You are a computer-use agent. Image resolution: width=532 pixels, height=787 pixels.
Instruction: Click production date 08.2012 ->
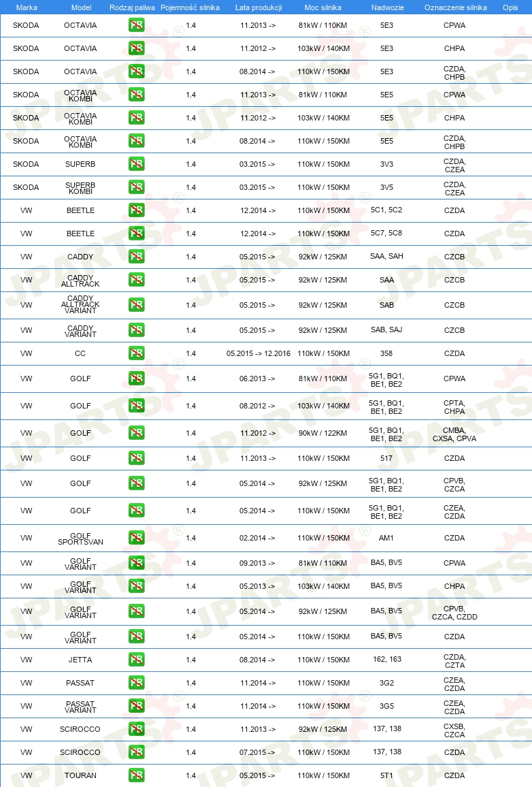pyautogui.click(x=257, y=406)
